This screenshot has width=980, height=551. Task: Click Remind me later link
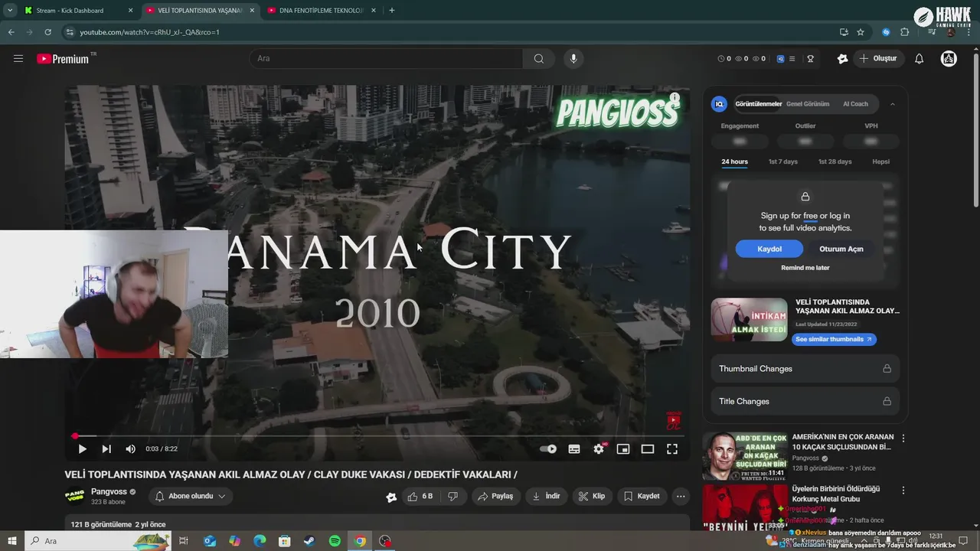tap(805, 268)
